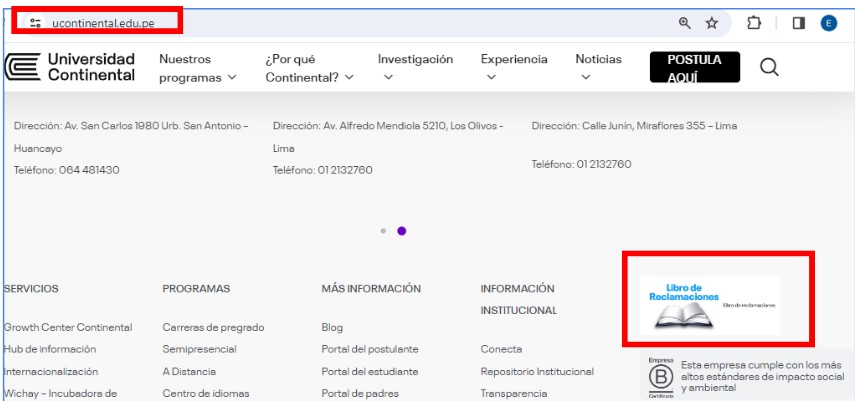Open the browser side panel icon

(799, 23)
